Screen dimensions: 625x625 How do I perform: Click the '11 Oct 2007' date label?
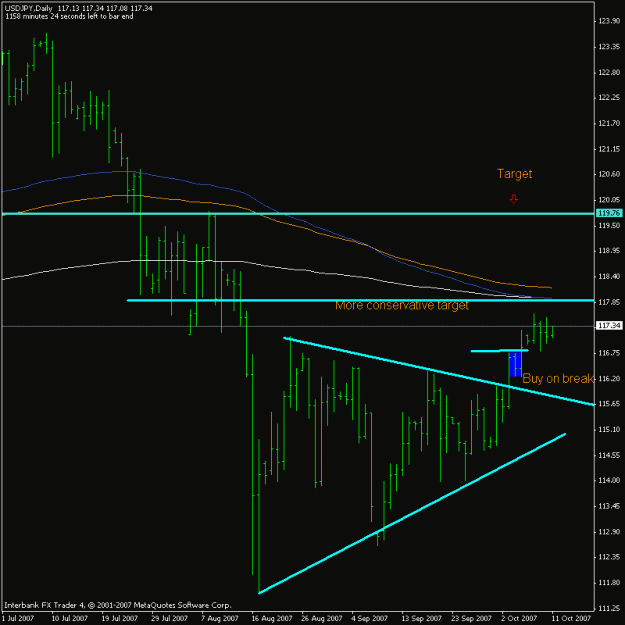tap(571, 618)
